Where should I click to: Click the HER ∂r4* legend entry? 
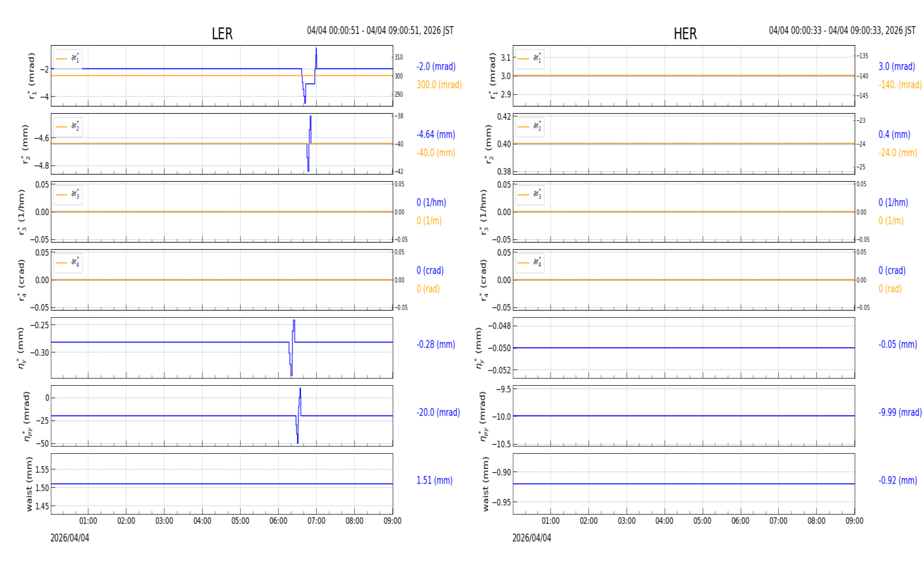pos(530,262)
